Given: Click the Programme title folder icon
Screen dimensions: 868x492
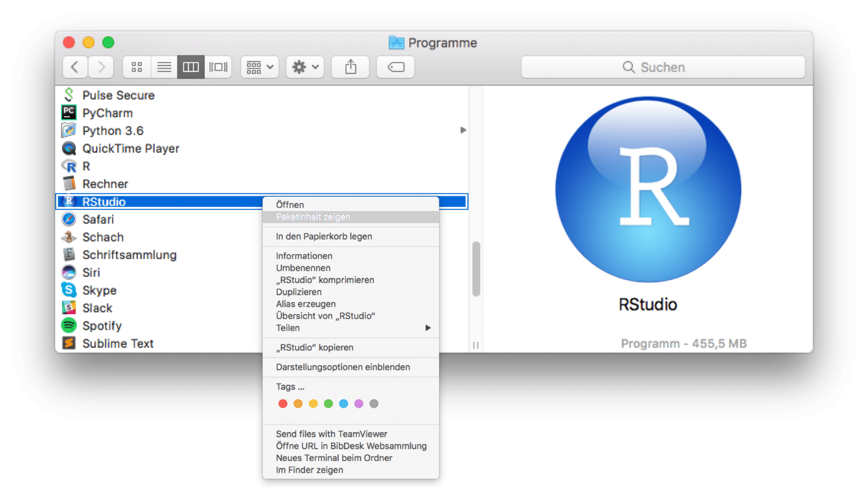Looking at the screenshot, I should tap(396, 43).
